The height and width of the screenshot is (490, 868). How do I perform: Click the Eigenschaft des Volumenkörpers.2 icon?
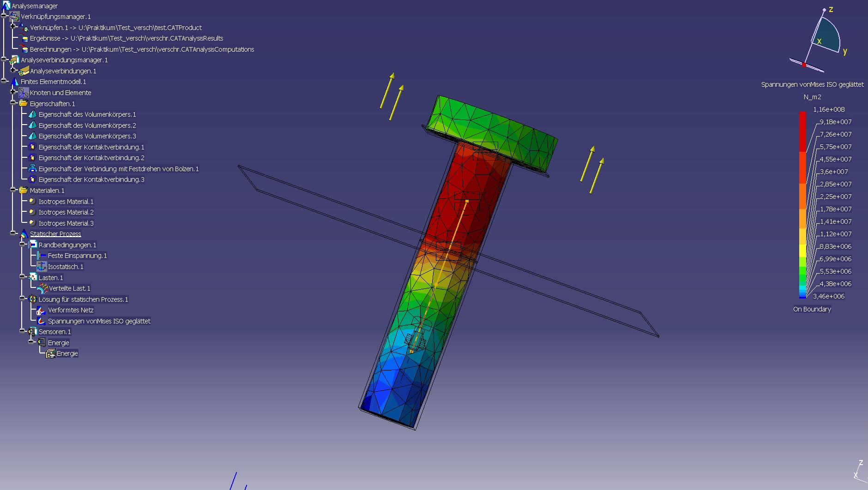(x=32, y=125)
